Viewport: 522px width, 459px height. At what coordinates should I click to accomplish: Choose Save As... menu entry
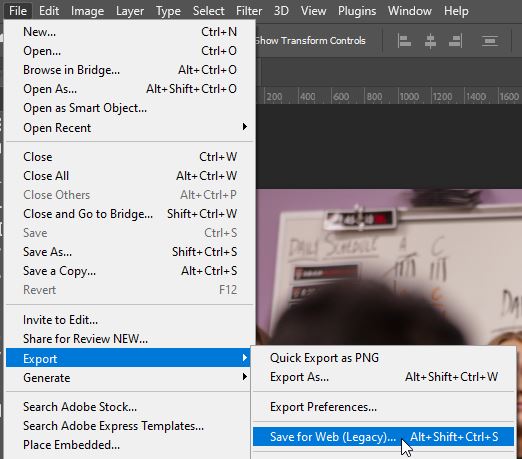(x=130, y=252)
